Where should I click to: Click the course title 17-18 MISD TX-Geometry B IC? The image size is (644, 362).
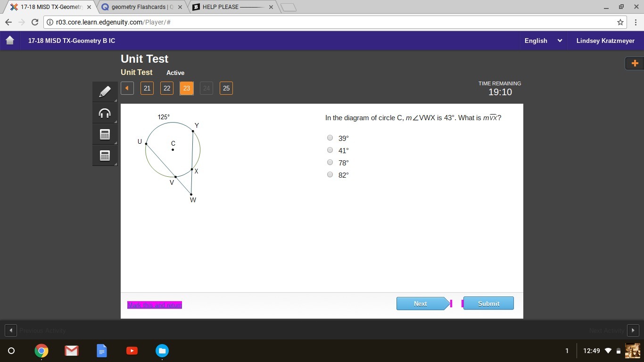click(72, 41)
